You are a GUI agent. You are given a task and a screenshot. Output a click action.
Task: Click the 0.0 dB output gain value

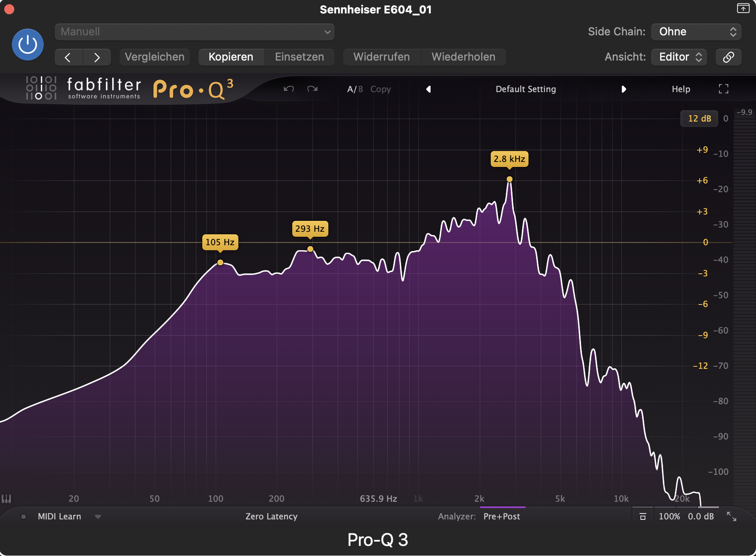point(701,516)
